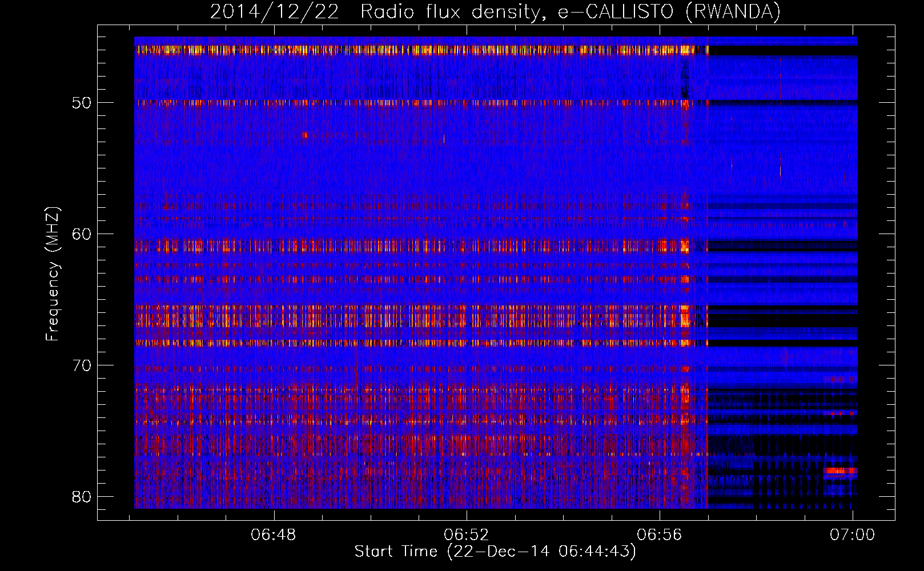
Task: Click the '06:52' time tick label
Action: [467, 534]
